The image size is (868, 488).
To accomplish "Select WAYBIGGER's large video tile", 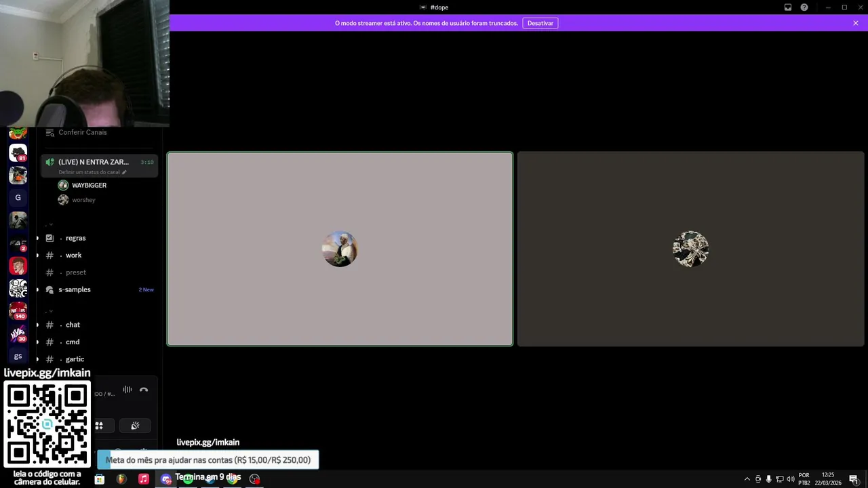I will click(340, 249).
